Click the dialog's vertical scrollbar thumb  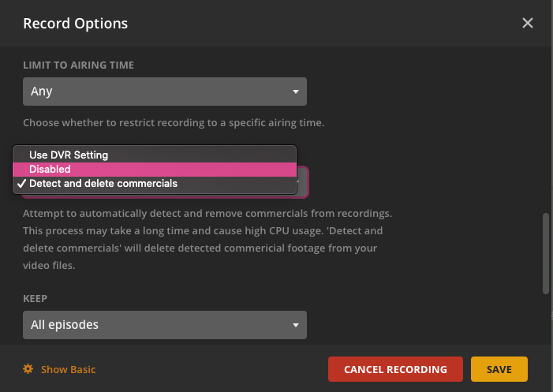click(x=545, y=252)
